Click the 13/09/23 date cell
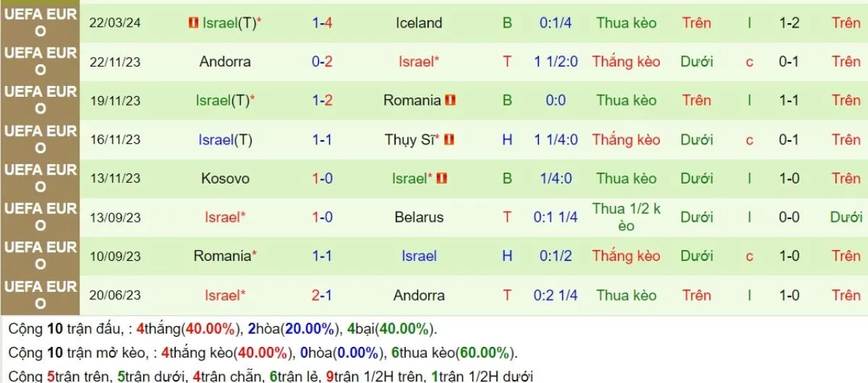The width and height of the screenshot is (868, 383). pyautogui.click(x=114, y=217)
